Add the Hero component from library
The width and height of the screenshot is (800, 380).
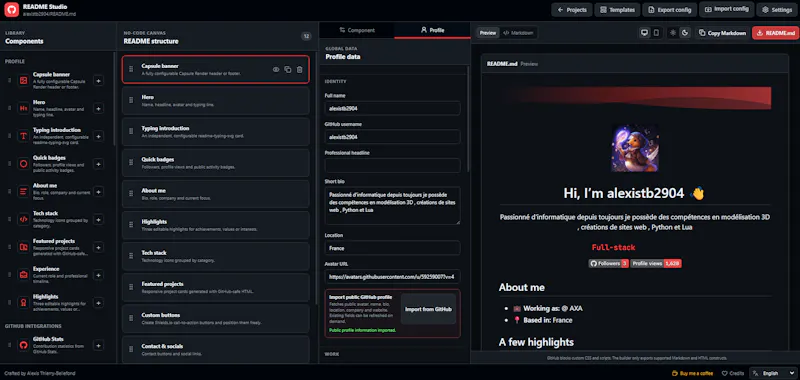(98, 108)
